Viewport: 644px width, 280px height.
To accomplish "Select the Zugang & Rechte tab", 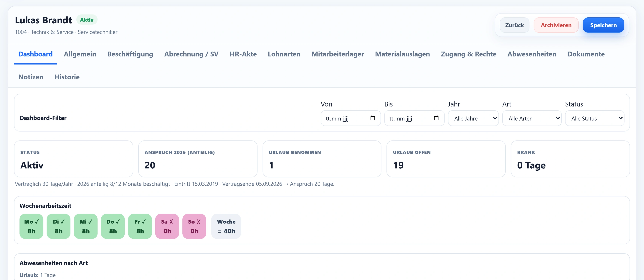I will tap(468, 54).
